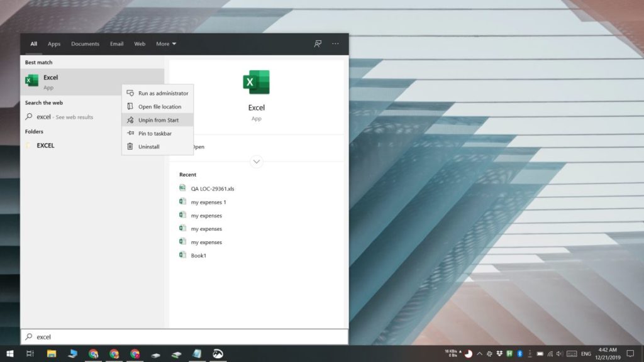
Task: Open the network icon in the system tray
Action: pos(550,354)
